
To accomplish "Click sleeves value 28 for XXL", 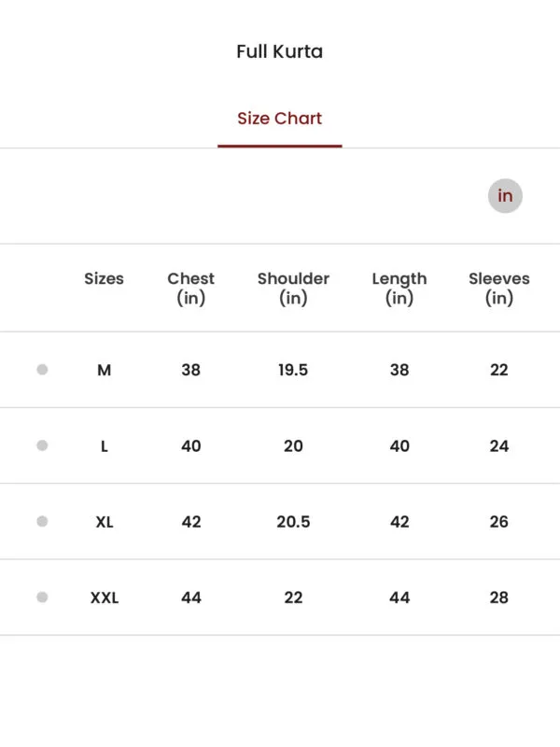I will [x=499, y=598].
